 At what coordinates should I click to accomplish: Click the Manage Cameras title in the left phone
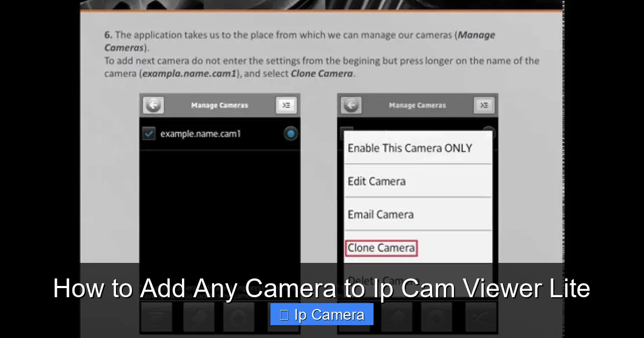[219, 106]
